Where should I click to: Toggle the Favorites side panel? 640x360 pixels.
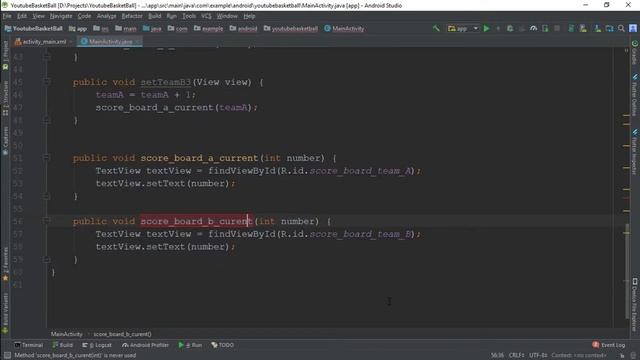click(x=5, y=263)
